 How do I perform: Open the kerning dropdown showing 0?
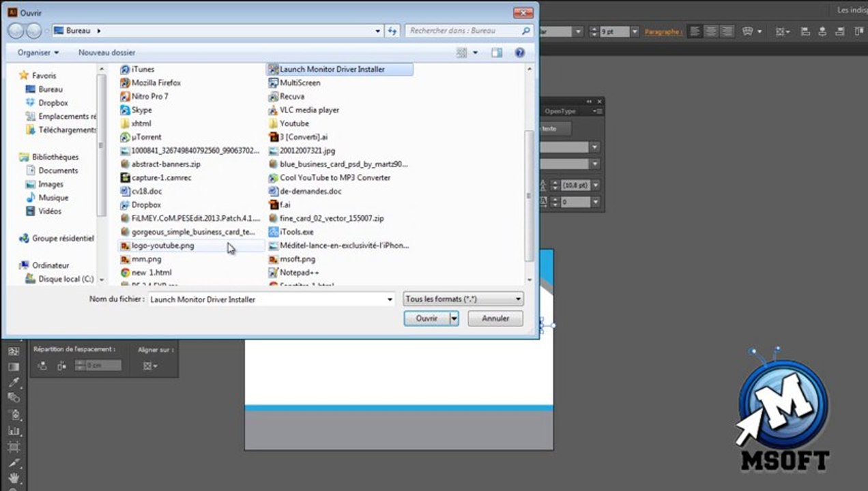click(x=595, y=202)
